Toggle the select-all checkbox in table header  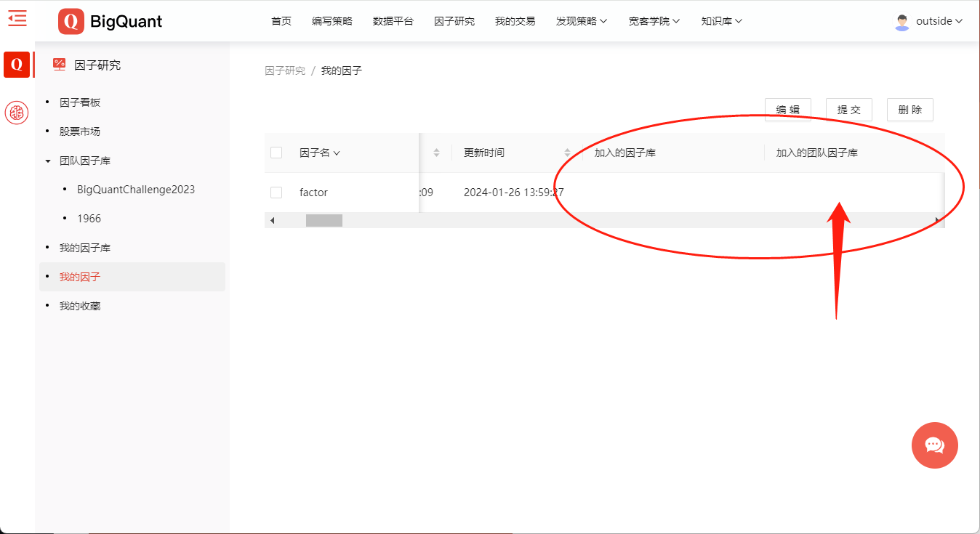[276, 153]
